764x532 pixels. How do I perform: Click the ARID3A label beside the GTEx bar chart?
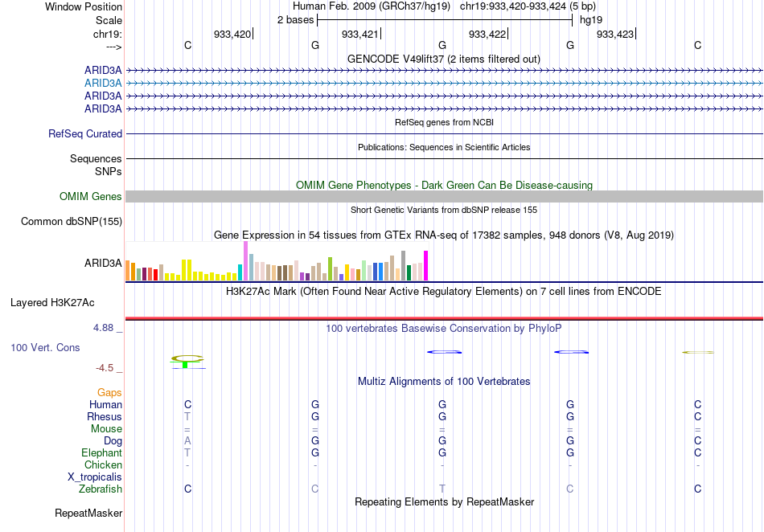click(103, 264)
